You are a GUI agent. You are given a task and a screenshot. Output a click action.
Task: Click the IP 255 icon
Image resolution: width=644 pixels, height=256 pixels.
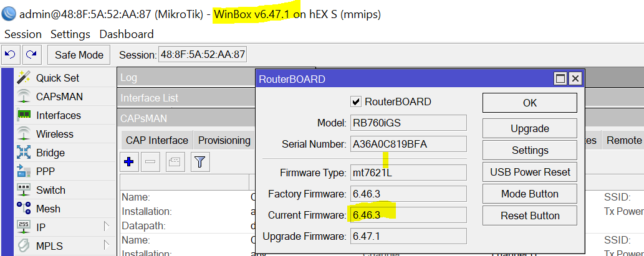pyautogui.click(x=24, y=227)
